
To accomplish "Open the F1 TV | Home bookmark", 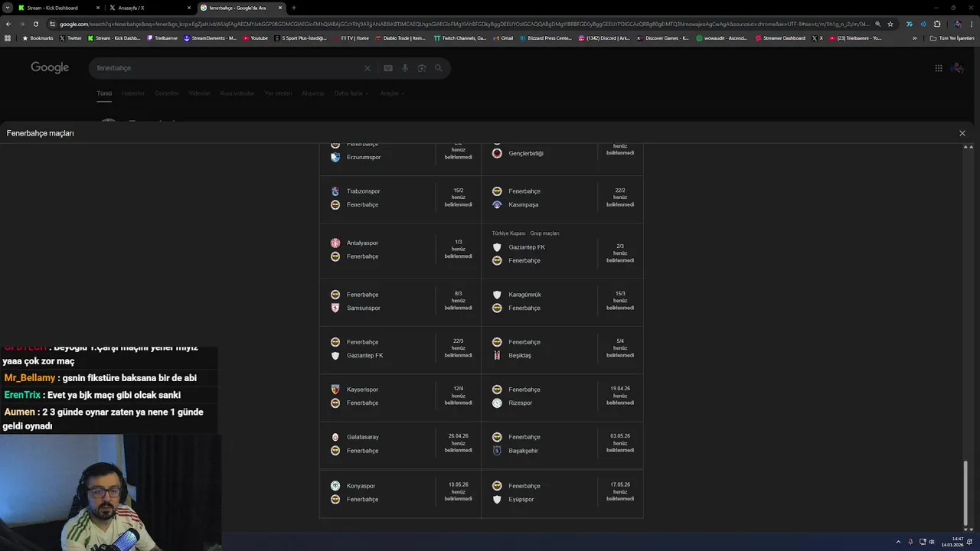I will [351, 38].
